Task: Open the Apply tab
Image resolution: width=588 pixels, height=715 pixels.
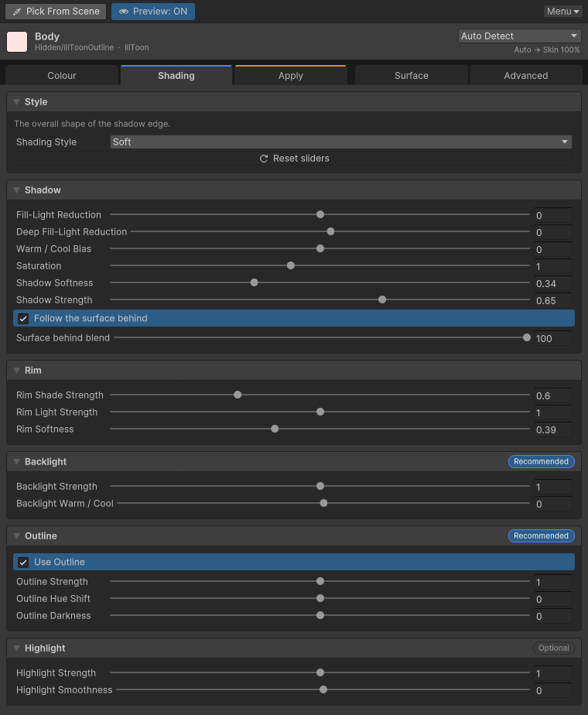Action: pos(291,76)
